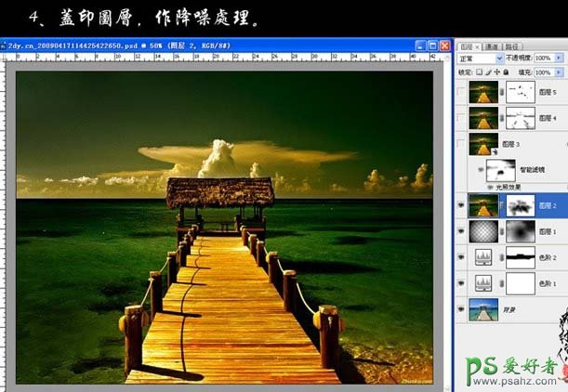Image resolution: width=568 pixels, height=392 pixels.
Task: Switch to the 通道 channels tab
Action: click(x=493, y=46)
